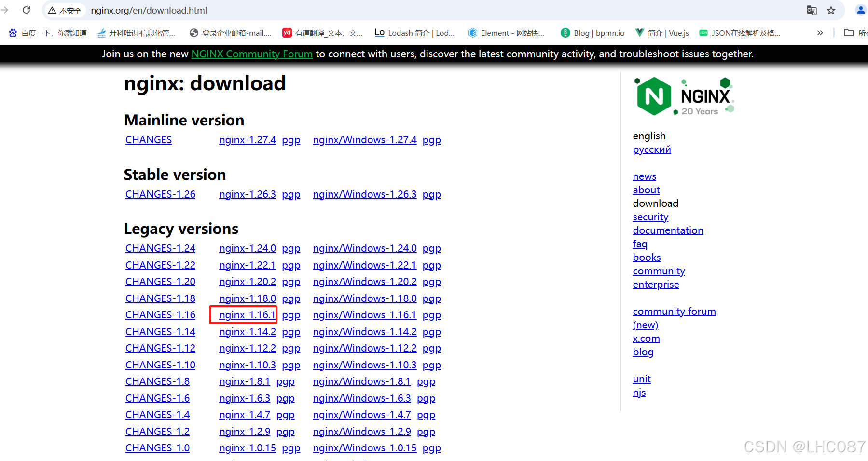Open the Youdao translate bookmark
Image resolution: width=868 pixels, height=461 pixels.
pyautogui.click(x=322, y=33)
